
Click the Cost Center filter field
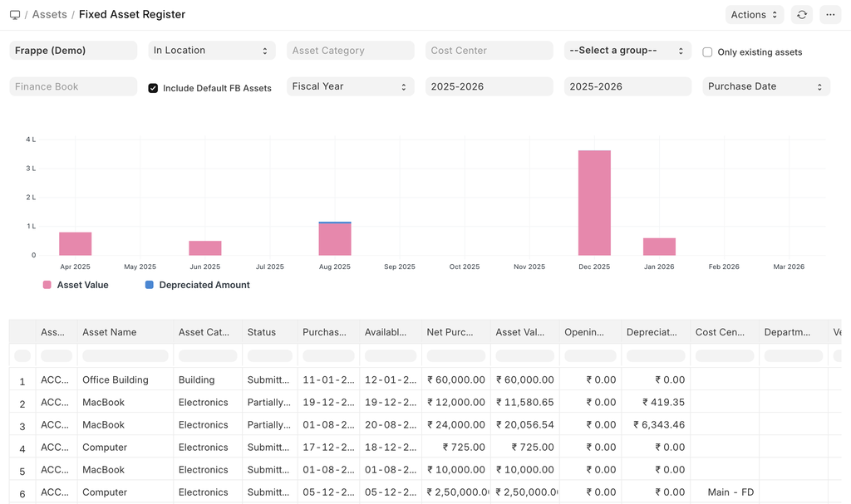(x=489, y=51)
